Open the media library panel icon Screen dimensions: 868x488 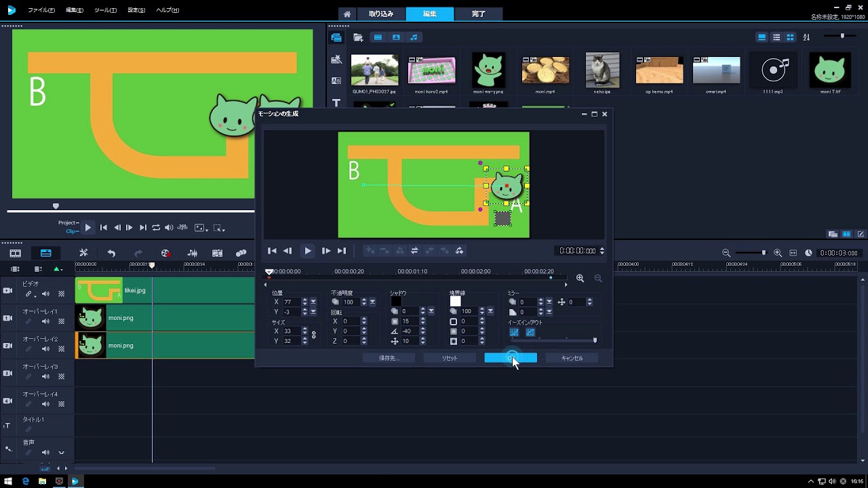[336, 37]
